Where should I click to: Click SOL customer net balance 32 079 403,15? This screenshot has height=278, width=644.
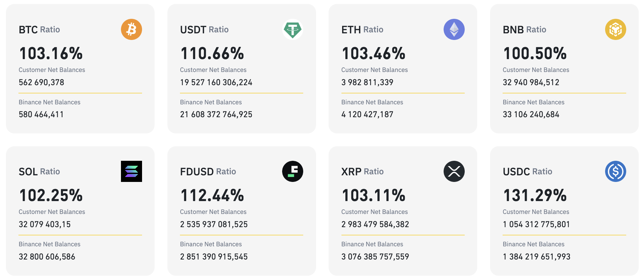[x=44, y=225]
